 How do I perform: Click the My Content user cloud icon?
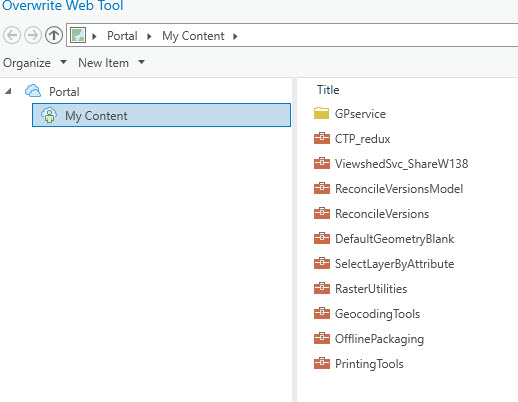[x=49, y=115]
